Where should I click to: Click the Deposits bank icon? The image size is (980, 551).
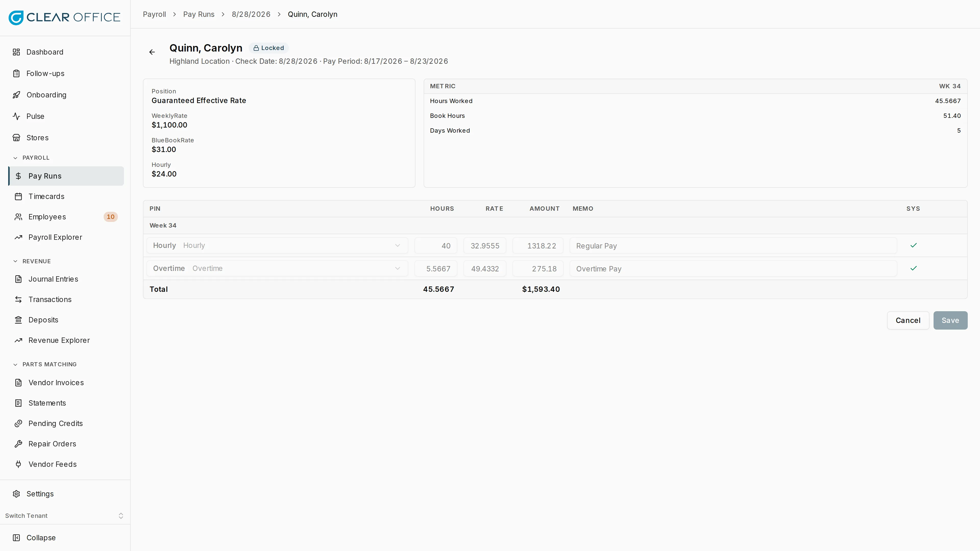click(x=18, y=320)
